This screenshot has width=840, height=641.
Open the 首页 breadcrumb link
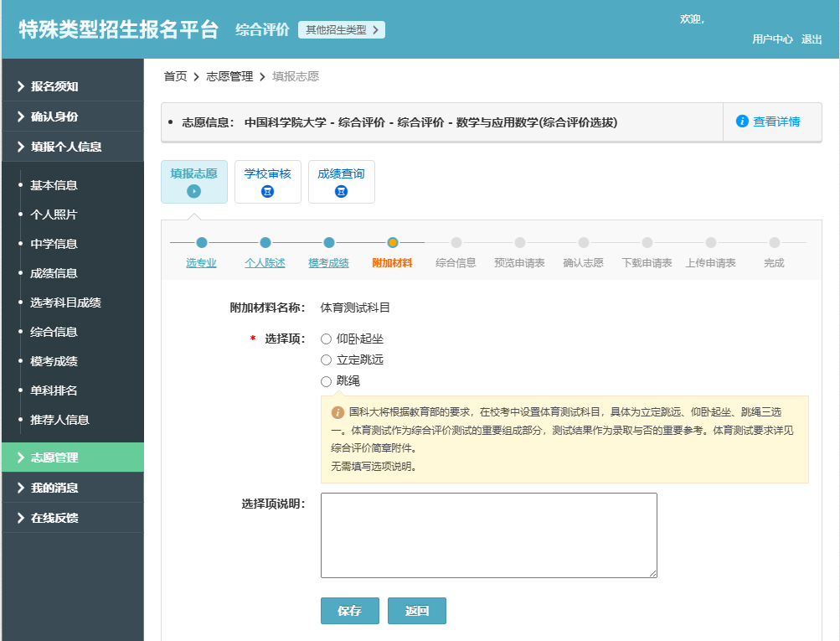tap(175, 75)
